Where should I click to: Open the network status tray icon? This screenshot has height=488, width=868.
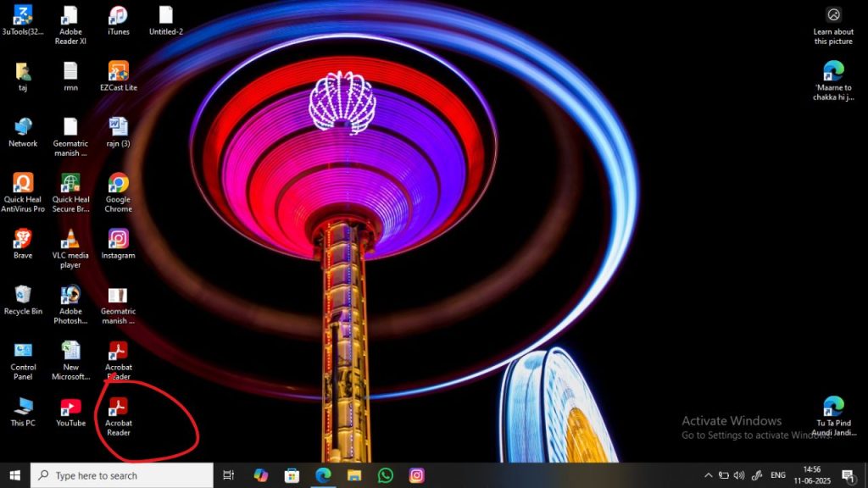tap(724, 475)
